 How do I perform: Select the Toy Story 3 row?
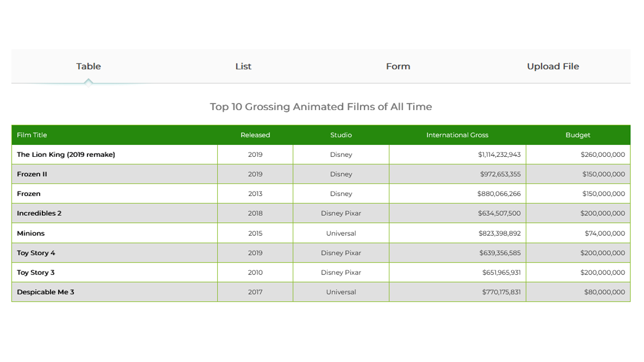(x=36, y=272)
